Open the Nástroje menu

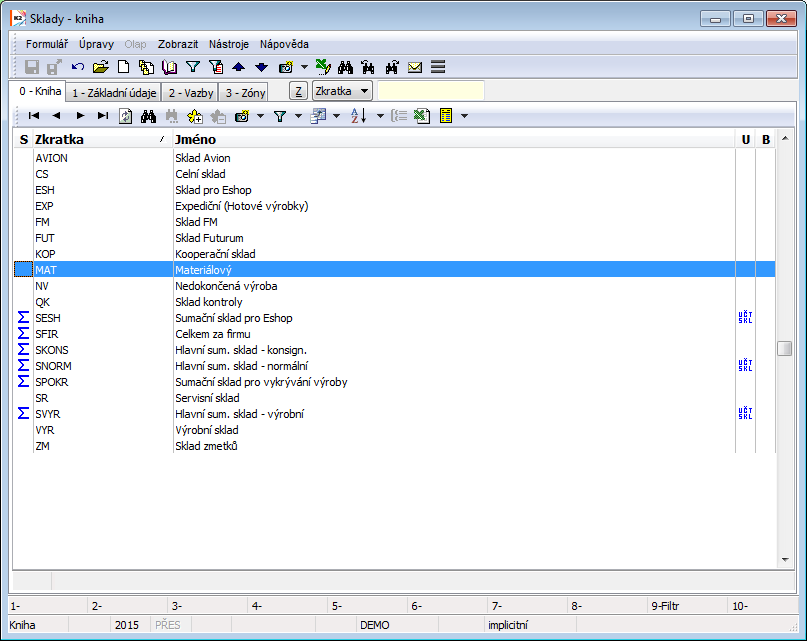(229, 44)
